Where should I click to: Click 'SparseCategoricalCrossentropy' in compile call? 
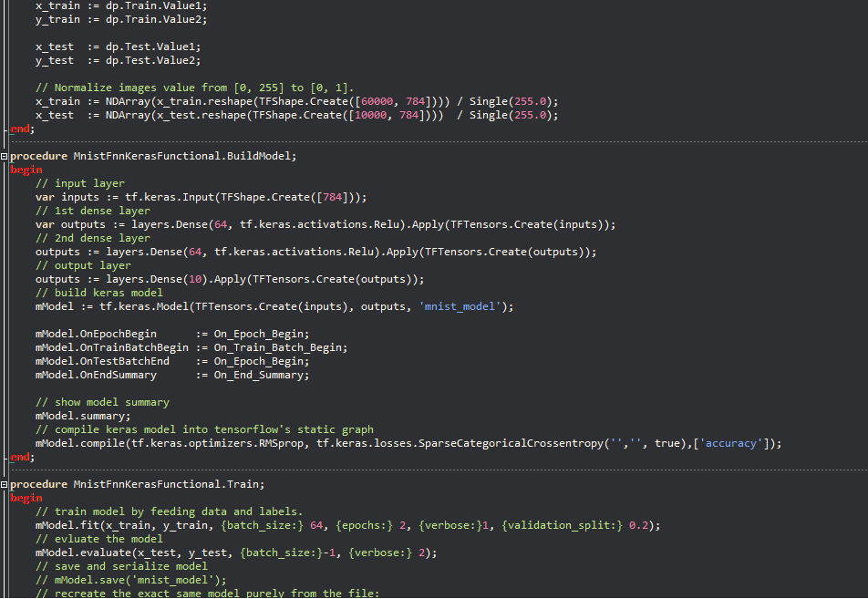pos(511,443)
